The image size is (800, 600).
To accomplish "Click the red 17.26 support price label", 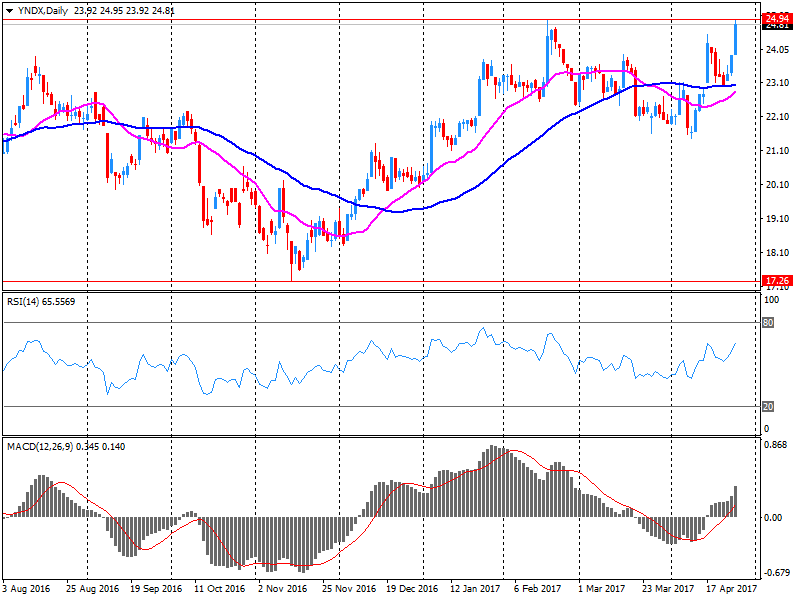I will point(777,281).
